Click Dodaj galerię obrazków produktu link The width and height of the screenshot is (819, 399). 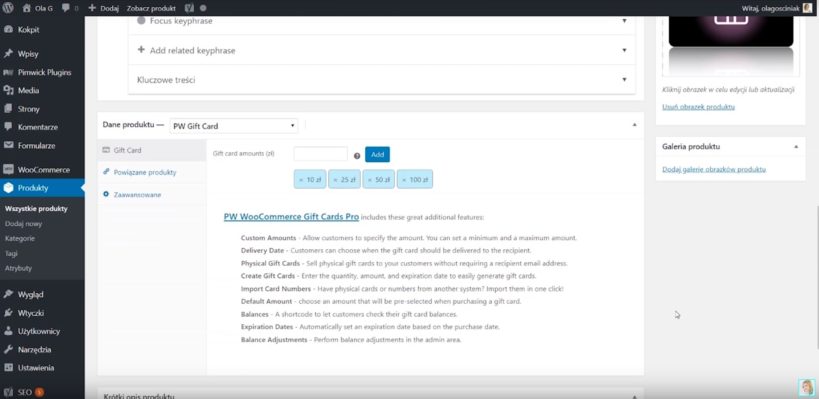pos(714,169)
